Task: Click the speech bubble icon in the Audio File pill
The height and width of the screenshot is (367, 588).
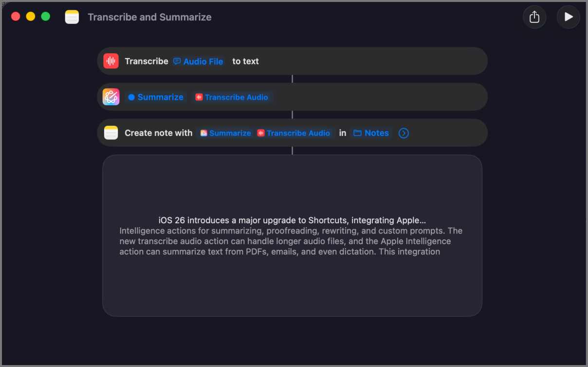Action: coord(177,61)
